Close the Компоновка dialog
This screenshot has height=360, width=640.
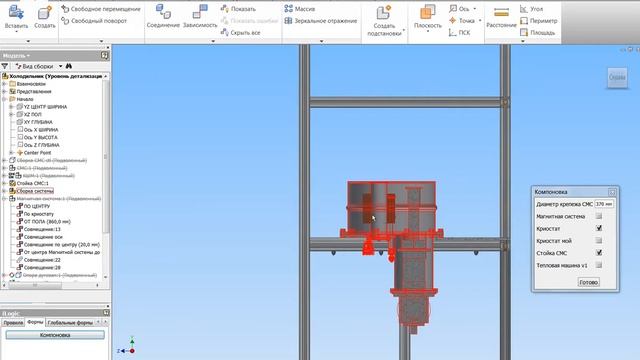612,192
